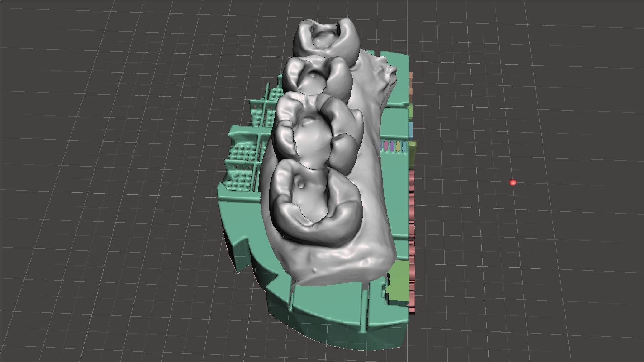
Task: Click the red sphere marker
Action: 512,182
